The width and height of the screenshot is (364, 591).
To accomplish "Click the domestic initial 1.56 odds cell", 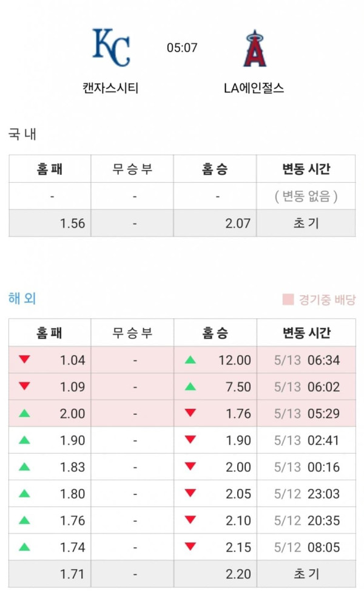I will pos(50,223).
